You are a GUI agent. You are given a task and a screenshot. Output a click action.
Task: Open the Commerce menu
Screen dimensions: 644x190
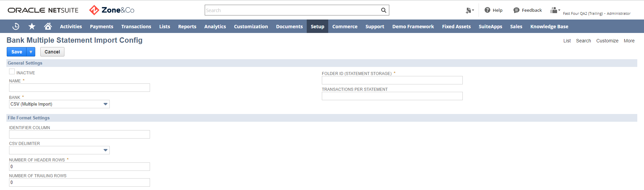click(x=345, y=26)
